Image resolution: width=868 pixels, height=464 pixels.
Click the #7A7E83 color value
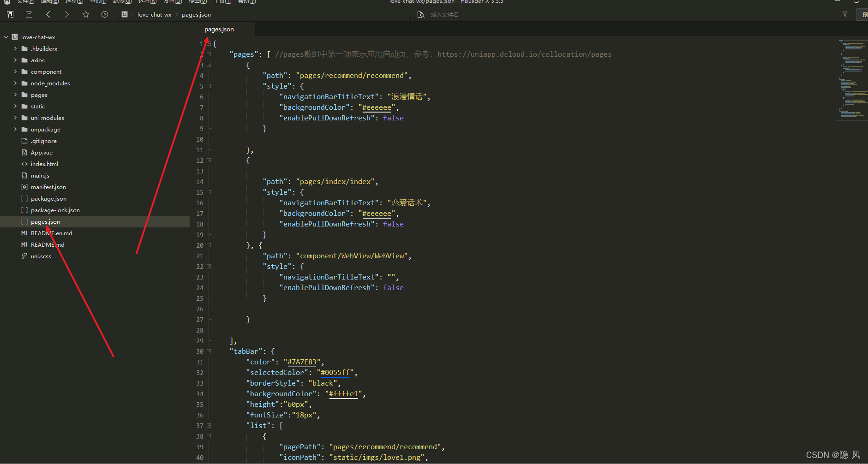(x=302, y=362)
